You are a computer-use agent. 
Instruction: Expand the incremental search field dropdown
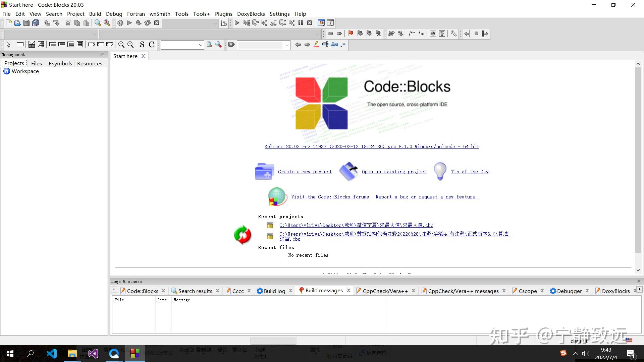287,45
